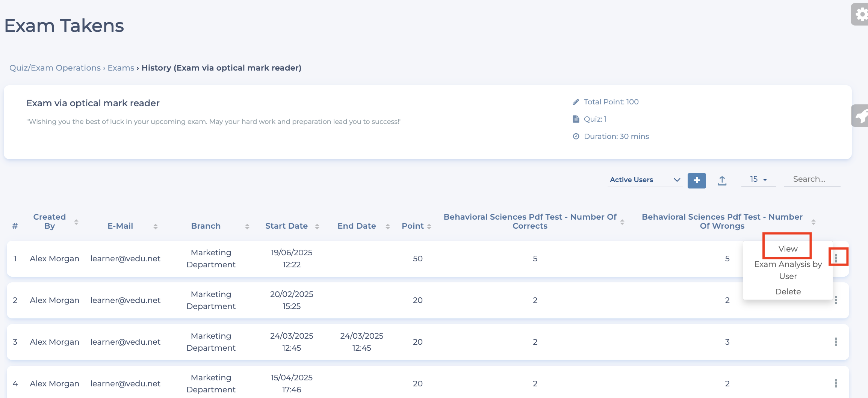Select Delete from context menu
The height and width of the screenshot is (398, 868).
(x=788, y=291)
